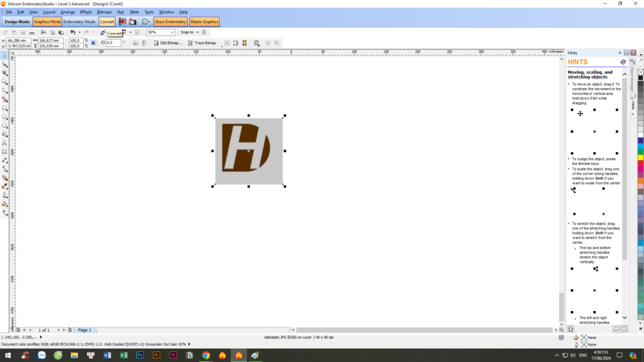Open the File menu
This screenshot has height=362, width=644.
pos(9,13)
